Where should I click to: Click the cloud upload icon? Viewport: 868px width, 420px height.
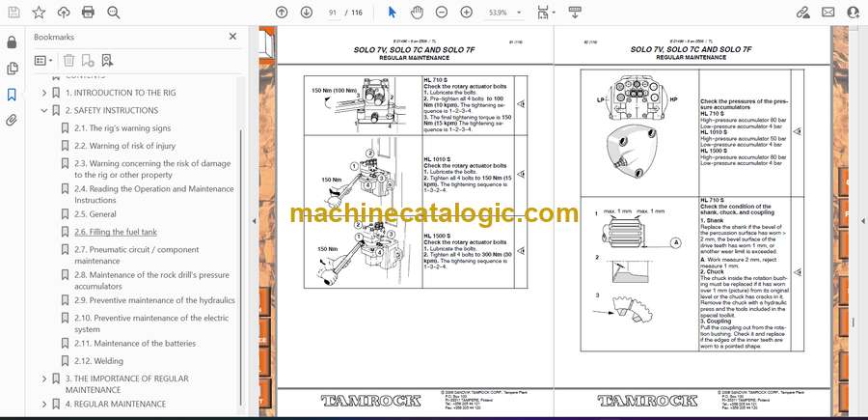click(x=64, y=13)
